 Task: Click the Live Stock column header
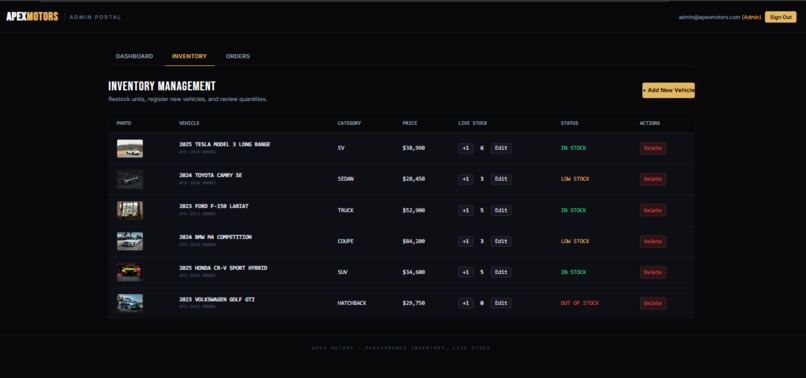[x=472, y=123]
